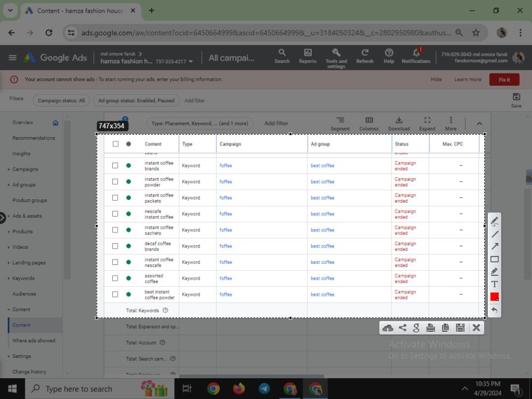Open the Google Ads hamburger menu

click(13, 57)
